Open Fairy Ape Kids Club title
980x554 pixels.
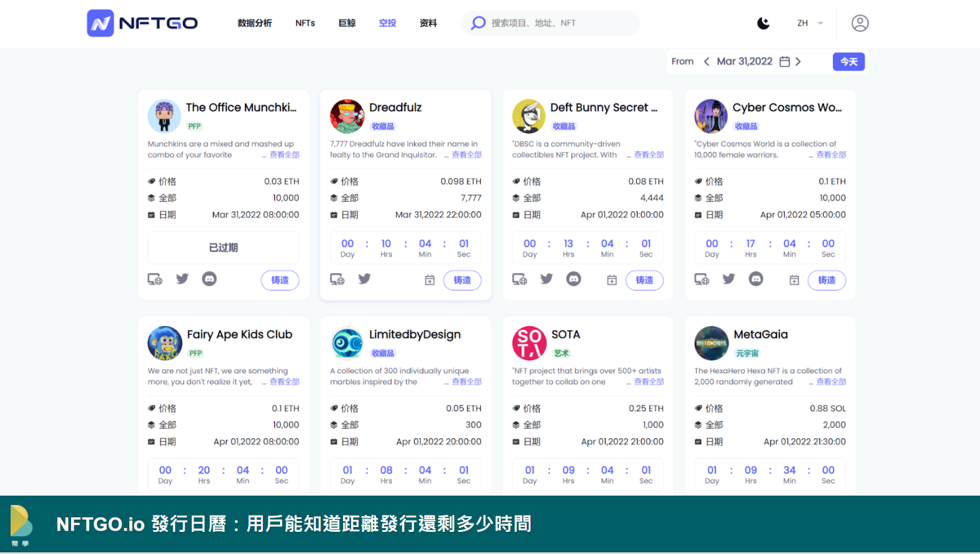(x=239, y=335)
